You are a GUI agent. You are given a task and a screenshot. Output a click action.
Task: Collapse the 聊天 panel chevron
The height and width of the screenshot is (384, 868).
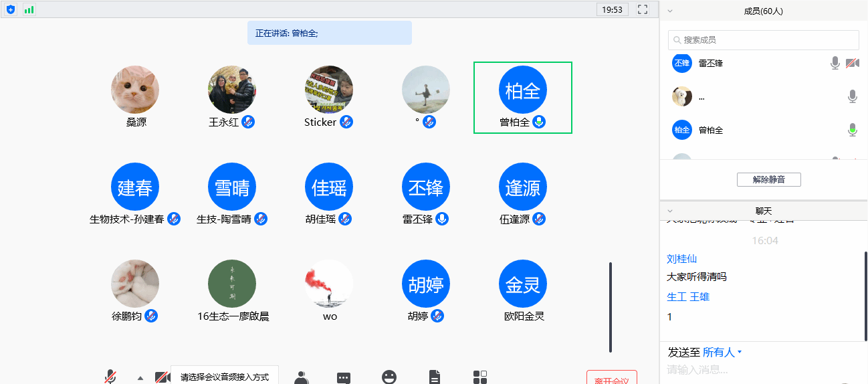click(x=670, y=211)
